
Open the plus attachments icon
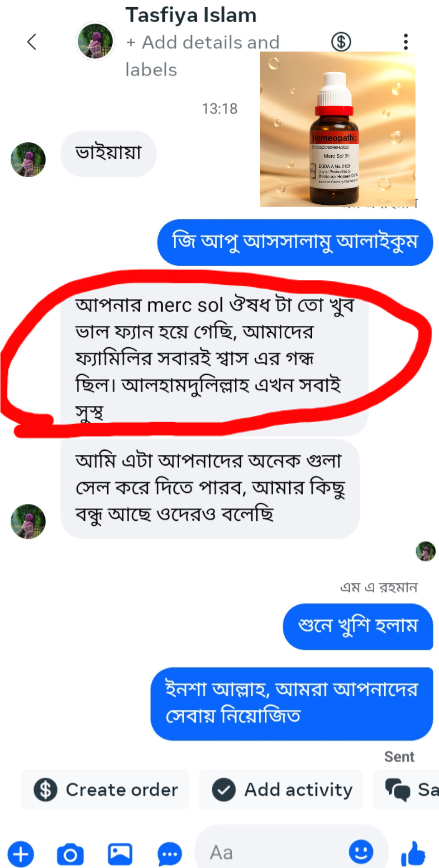coord(21,854)
